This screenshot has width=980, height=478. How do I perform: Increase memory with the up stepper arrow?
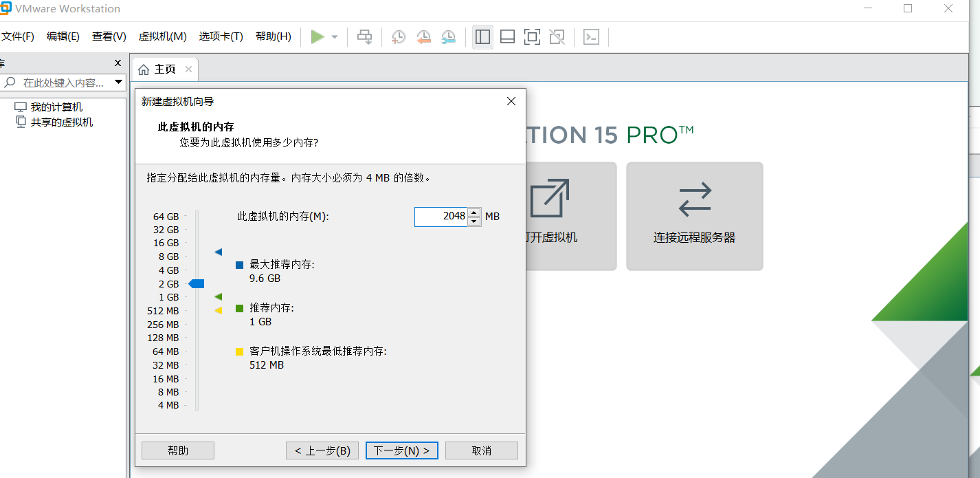[x=474, y=212]
